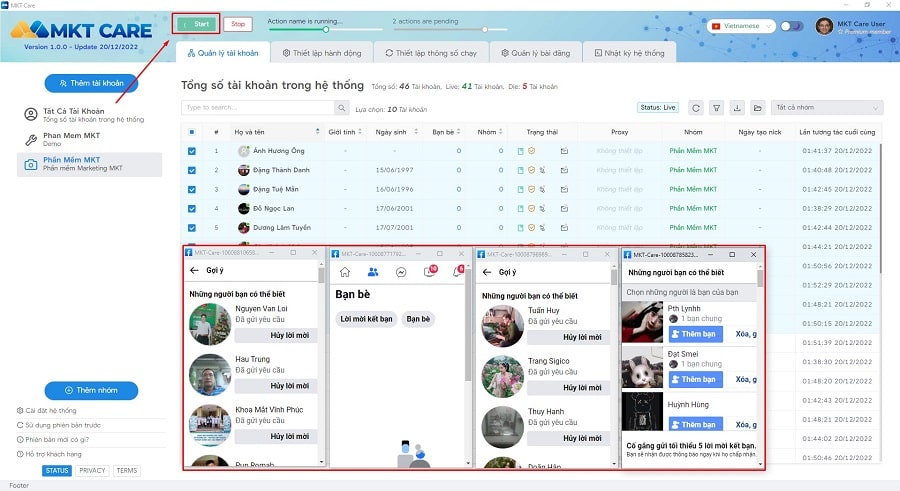Open the Vietnamese language dropdown
900x491 pixels.
tap(741, 26)
